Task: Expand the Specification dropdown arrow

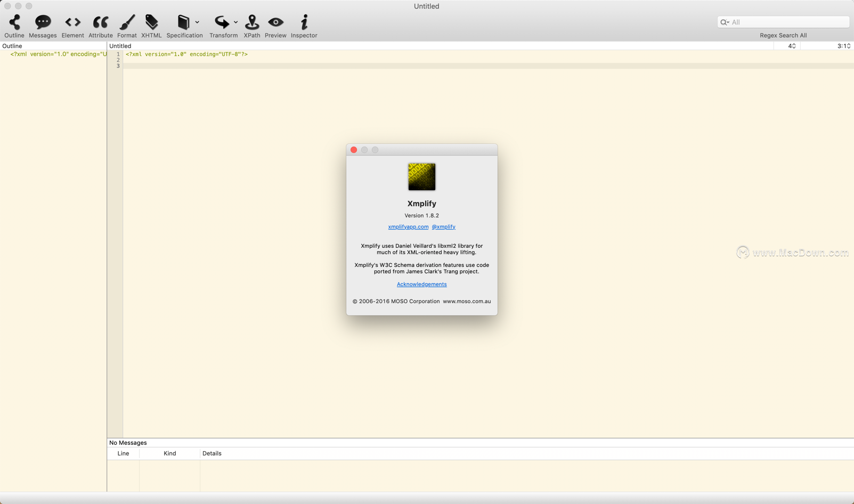Action: coord(197,22)
